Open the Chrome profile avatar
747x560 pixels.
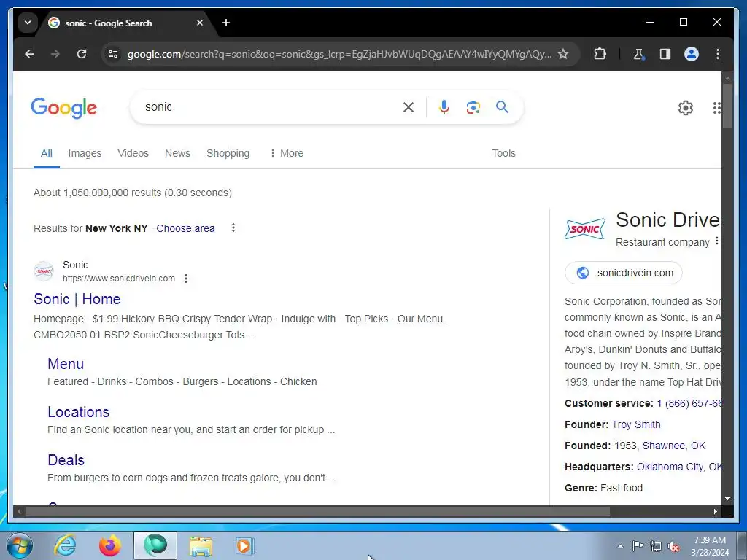(x=692, y=54)
